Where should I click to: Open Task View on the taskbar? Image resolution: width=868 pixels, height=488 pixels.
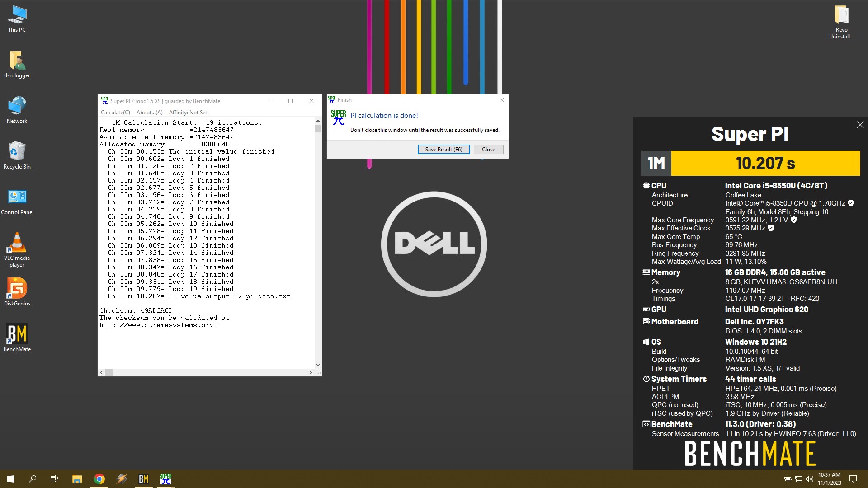coord(54,479)
